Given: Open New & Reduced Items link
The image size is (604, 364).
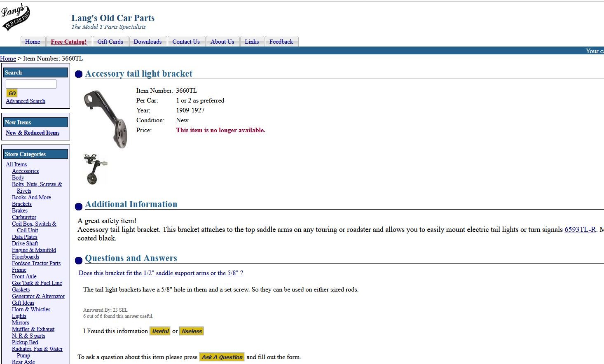Looking at the screenshot, I should [33, 133].
